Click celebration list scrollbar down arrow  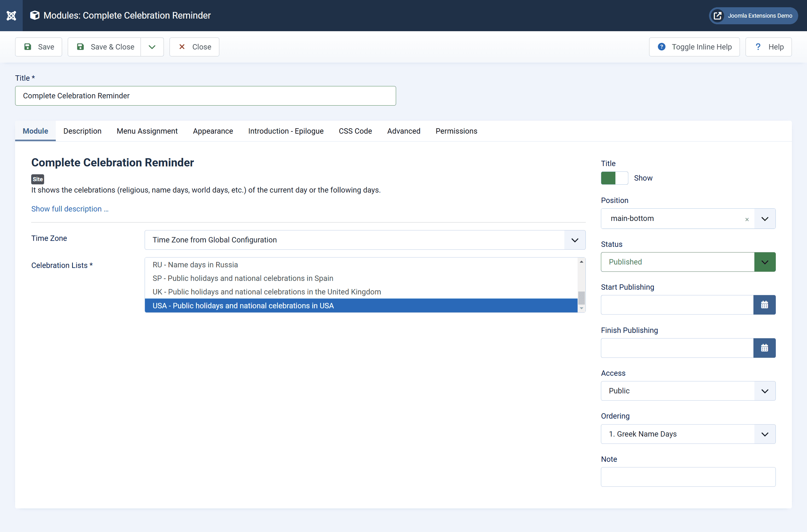point(581,309)
